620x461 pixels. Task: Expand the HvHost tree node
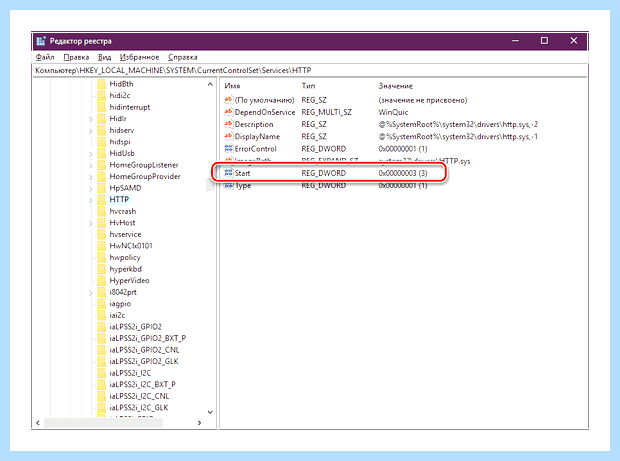(91, 223)
